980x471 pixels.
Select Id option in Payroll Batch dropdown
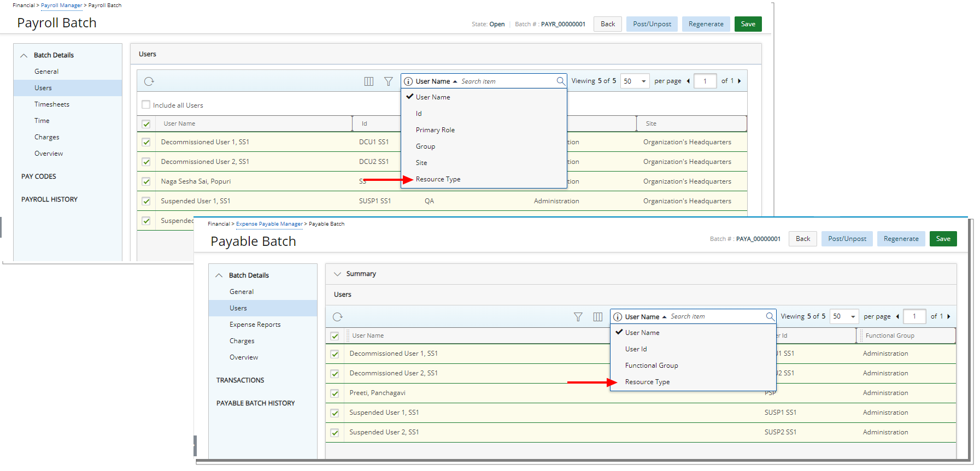pos(419,114)
